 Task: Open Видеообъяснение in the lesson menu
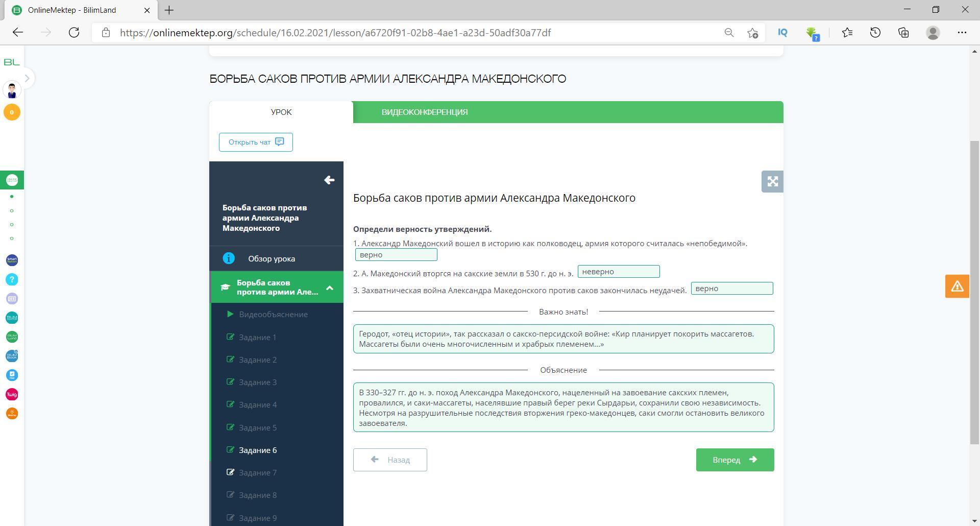point(274,314)
